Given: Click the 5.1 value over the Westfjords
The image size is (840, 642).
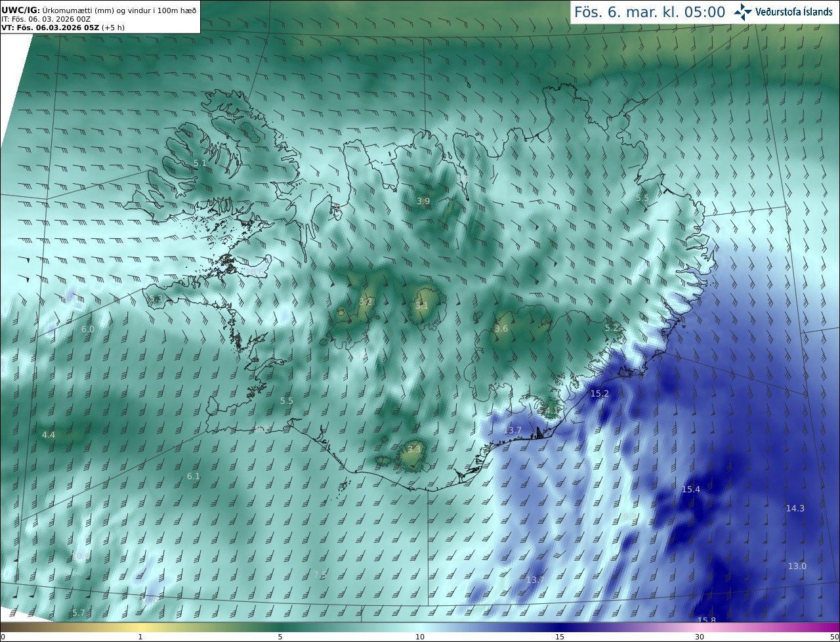Looking at the screenshot, I should click(200, 163).
